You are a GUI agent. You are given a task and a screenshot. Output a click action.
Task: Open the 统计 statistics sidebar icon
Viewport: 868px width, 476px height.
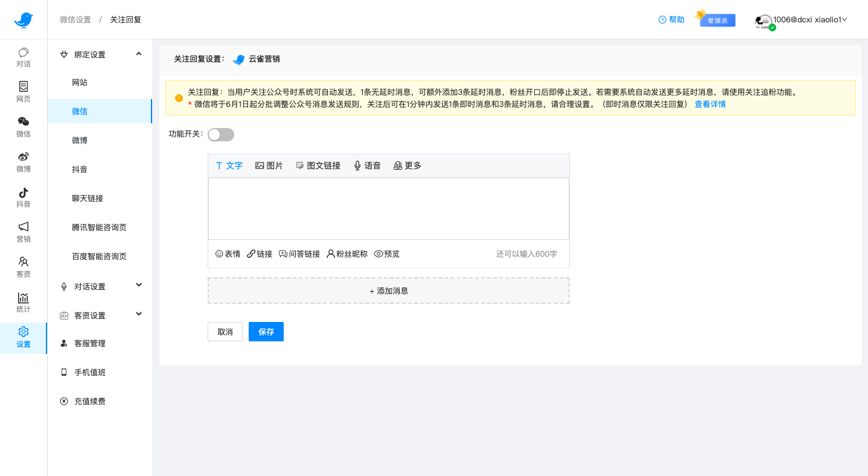[x=23, y=303]
